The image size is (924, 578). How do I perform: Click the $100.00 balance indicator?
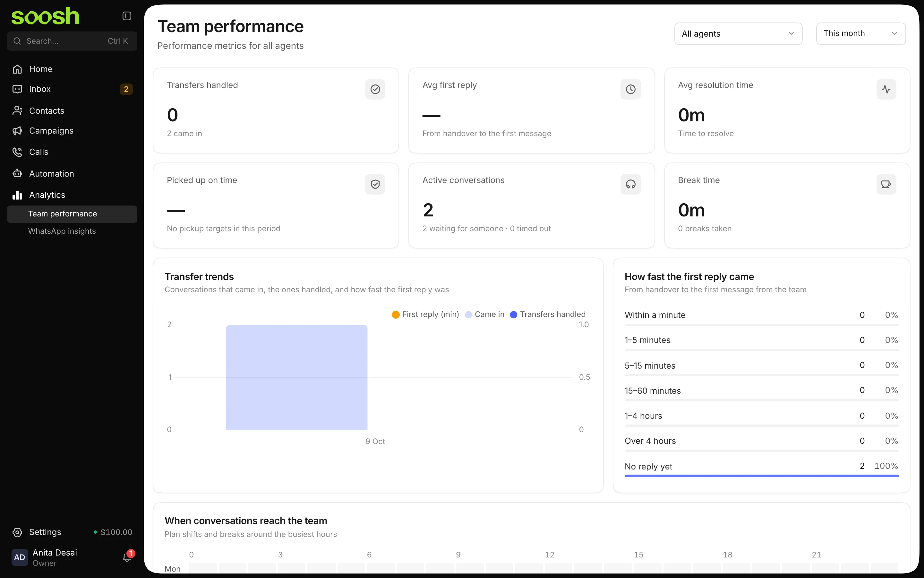pos(113,532)
